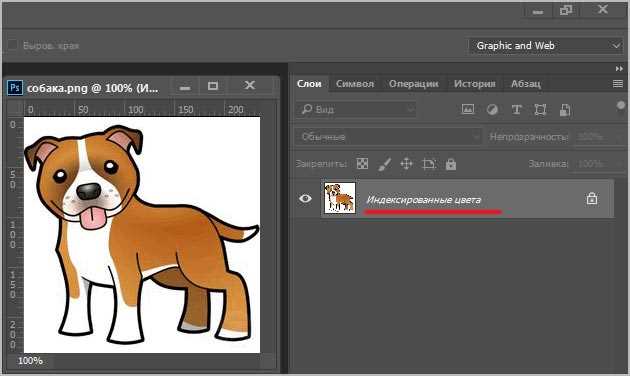This screenshot has height=376, width=630.
Task: Lock all padlock icon in Закрепить row
Action: click(451, 164)
